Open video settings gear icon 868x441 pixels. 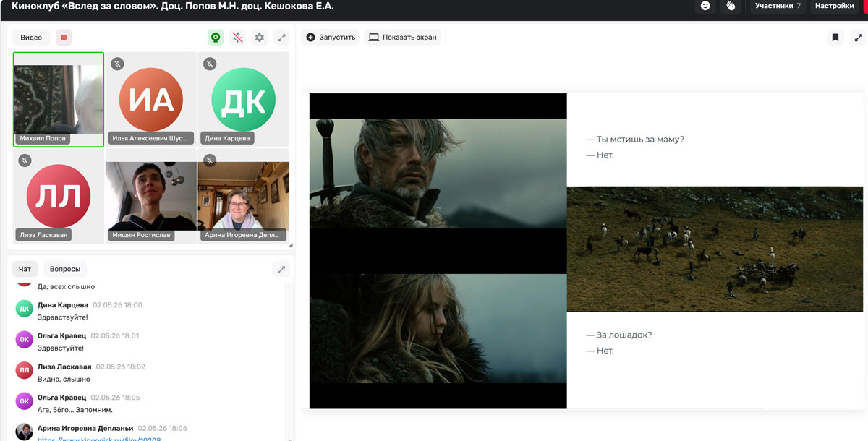click(260, 38)
